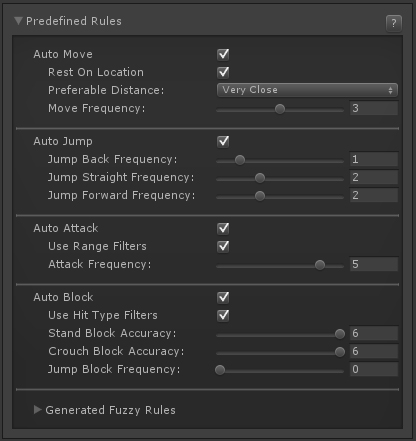This screenshot has height=441, width=416.
Task: Untick Use Range Filters
Action: (223, 246)
